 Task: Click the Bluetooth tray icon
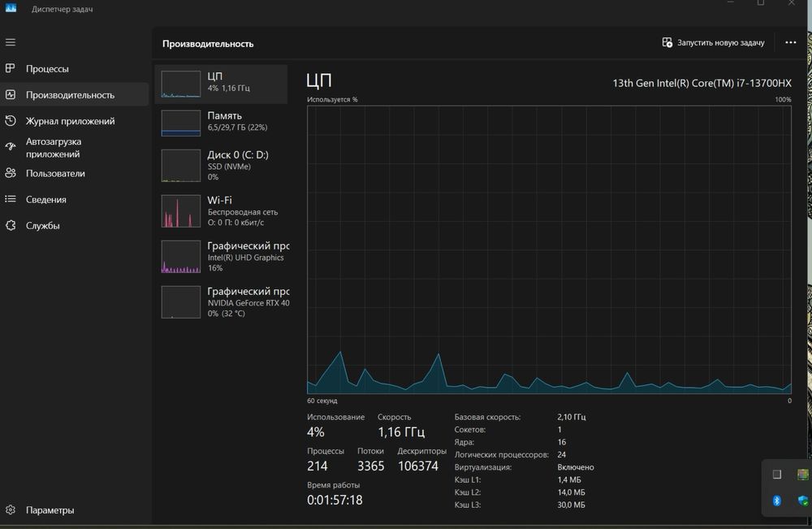coord(776,501)
